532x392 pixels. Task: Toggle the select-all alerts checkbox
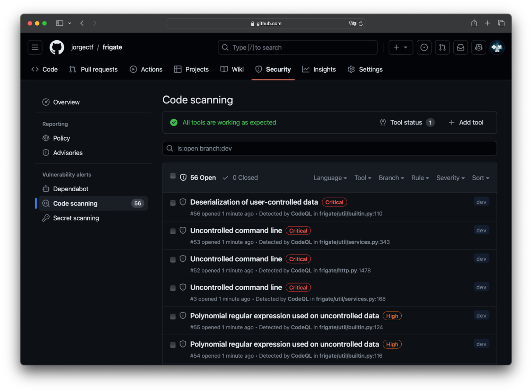[x=173, y=176]
